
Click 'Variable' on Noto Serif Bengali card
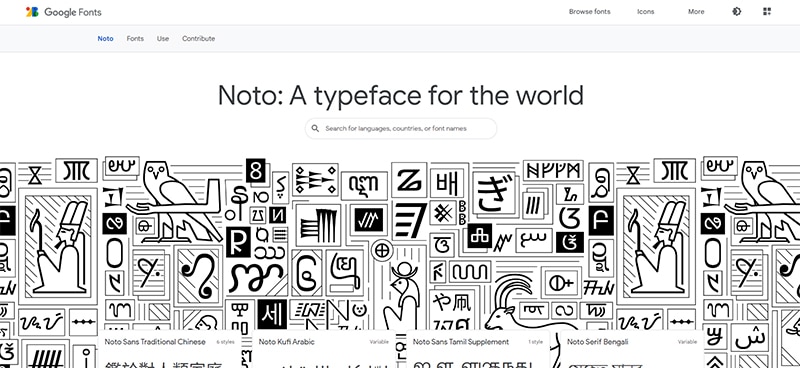click(687, 342)
